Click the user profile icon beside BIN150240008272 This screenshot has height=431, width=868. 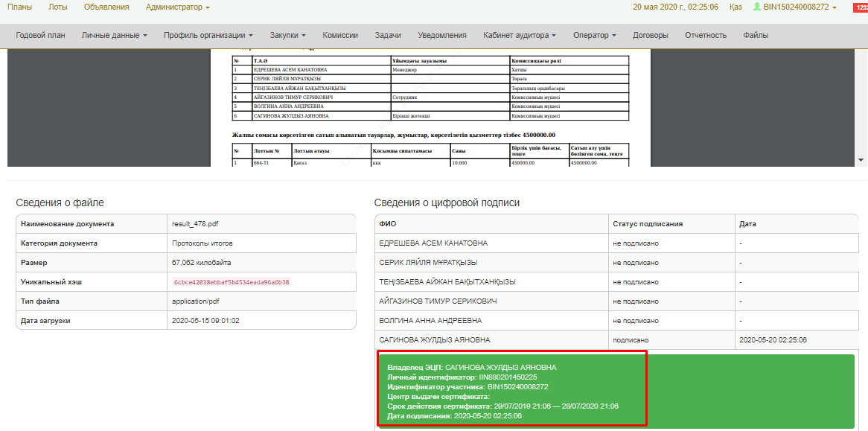(x=757, y=7)
